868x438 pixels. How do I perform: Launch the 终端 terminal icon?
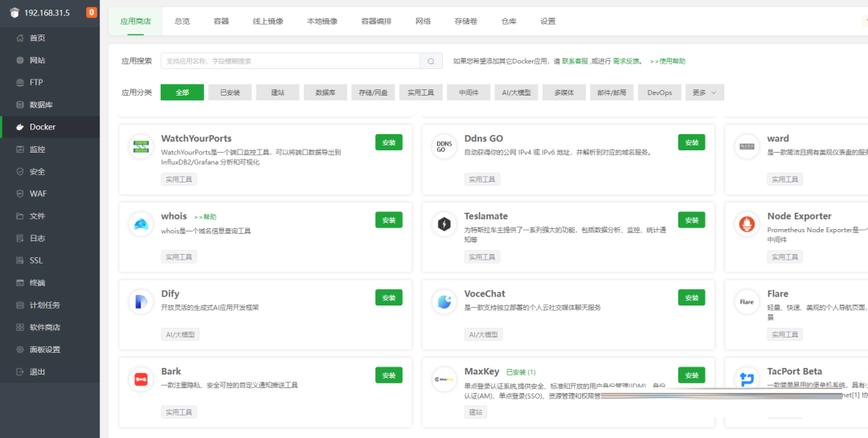point(20,283)
